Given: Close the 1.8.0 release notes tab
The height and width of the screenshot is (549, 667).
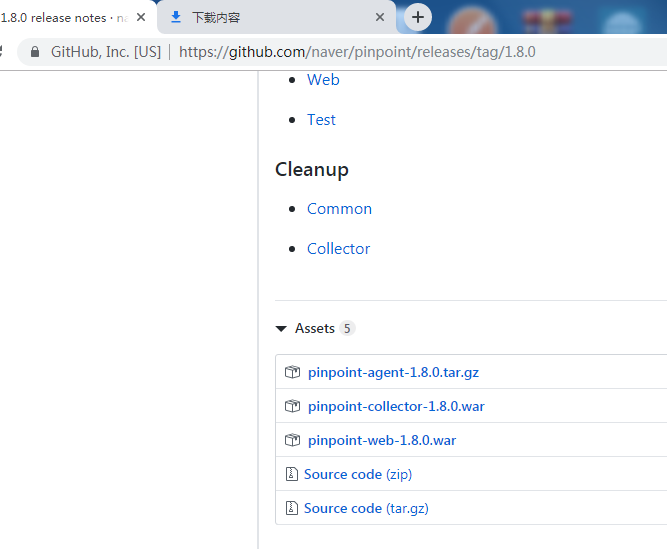Looking at the screenshot, I should (x=141, y=17).
